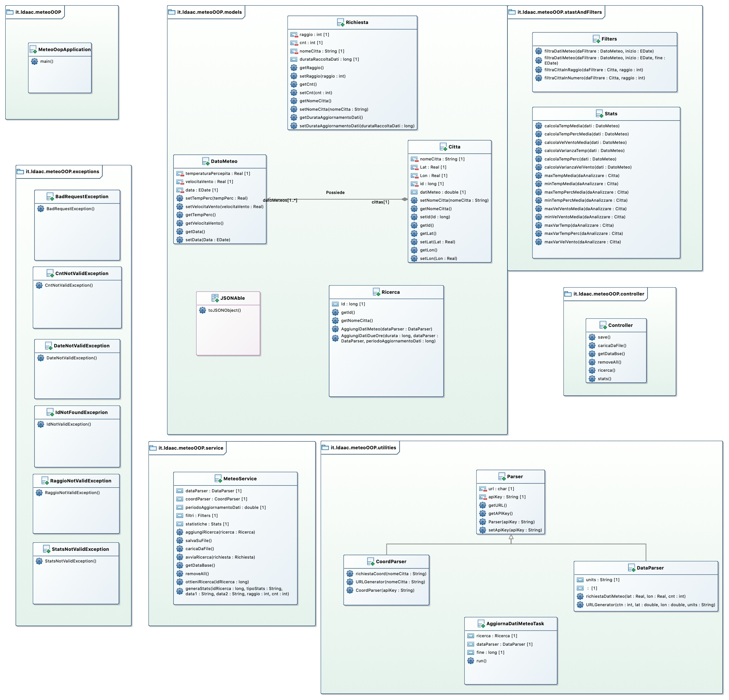Select filtraCittaInNumero operation in Filters
The width and height of the screenshot is (729, 700).
pos(595,78)
